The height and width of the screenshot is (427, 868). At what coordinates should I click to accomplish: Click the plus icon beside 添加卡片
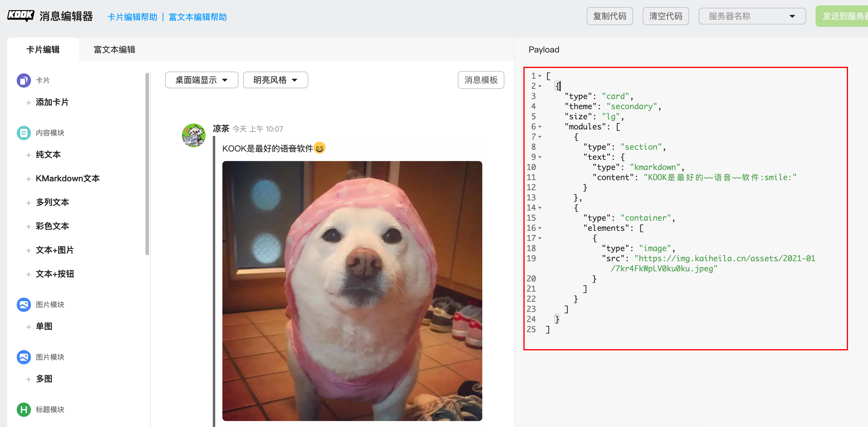29,103
